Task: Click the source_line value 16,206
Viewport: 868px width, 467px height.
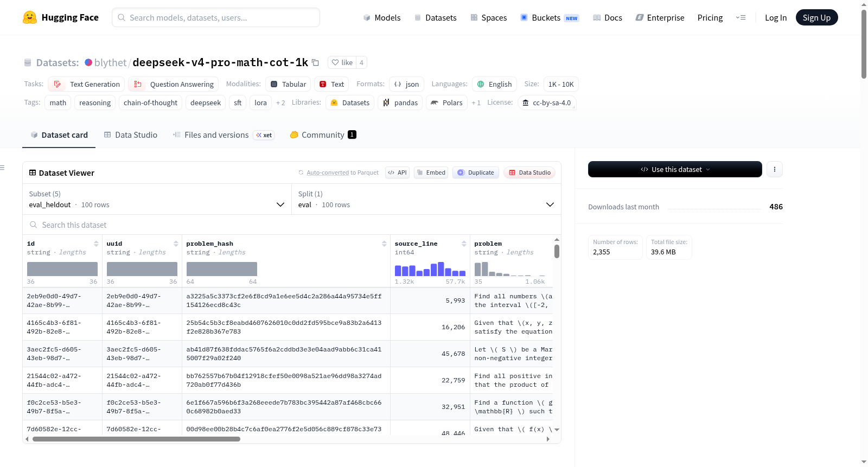Action: pos(453,327)
